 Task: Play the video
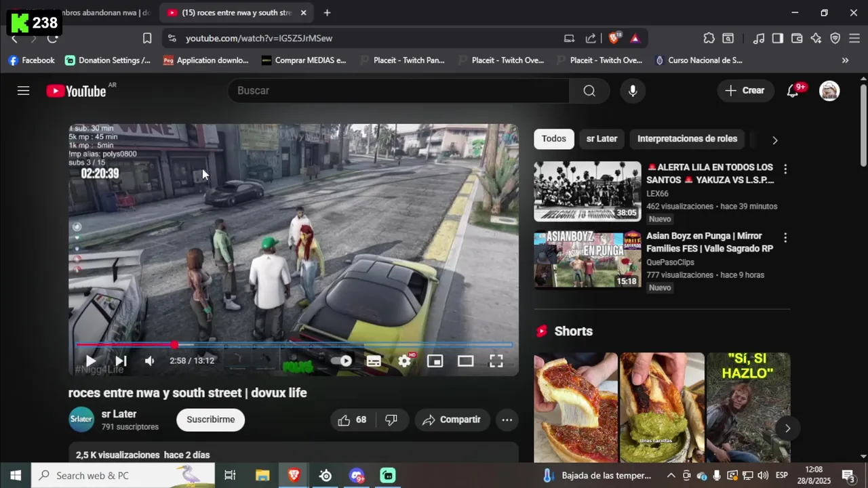click(91, 361)
